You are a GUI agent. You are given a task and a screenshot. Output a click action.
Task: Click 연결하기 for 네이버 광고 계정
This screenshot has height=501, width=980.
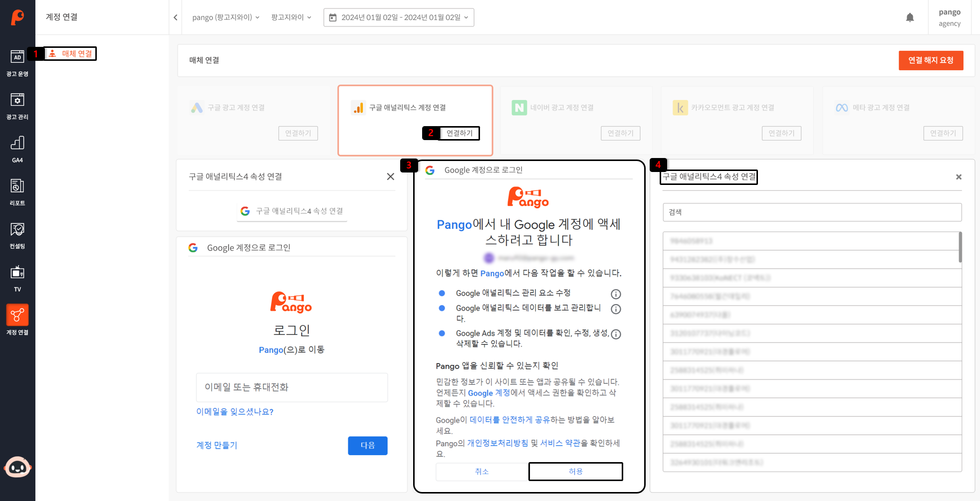pos(620,133)
